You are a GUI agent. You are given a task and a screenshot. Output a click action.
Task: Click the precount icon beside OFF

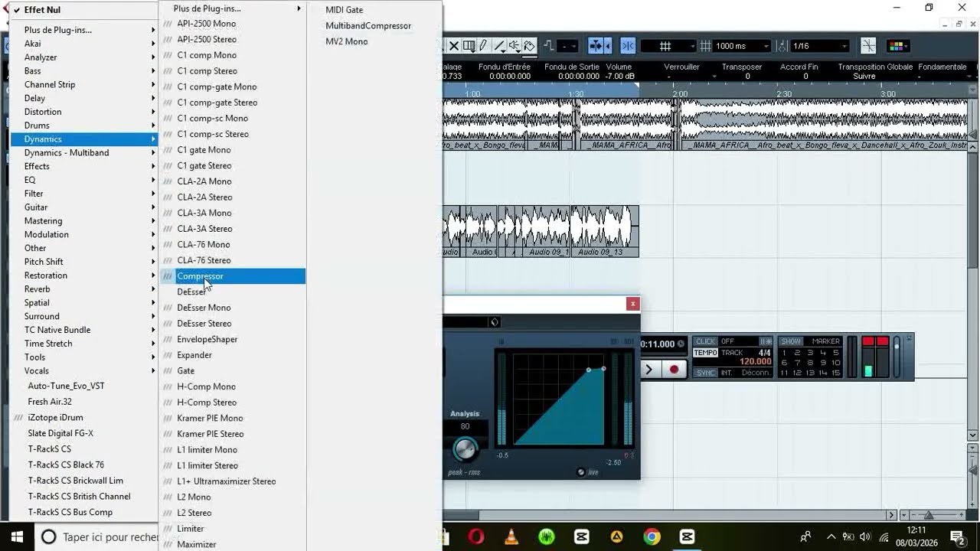[x=766, y=341]
